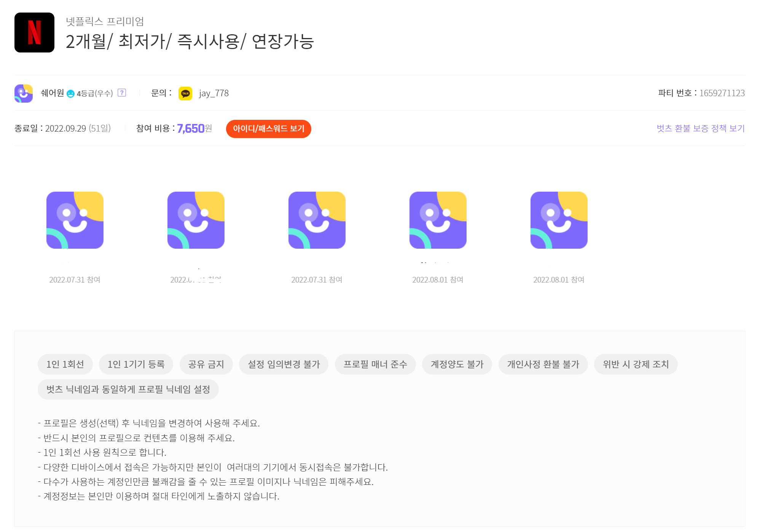Image resolution: width=760 pixels, height=532 pixels.
Task: Click the 1인 1기기 등록 tag
Action: click(x=136, y=364)
